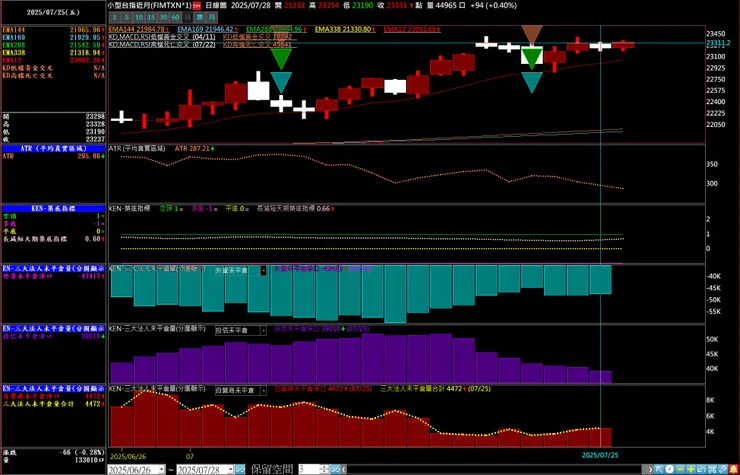Click the brown down-triangle marker at top of chart
This screenshot has height=475, width=740.
coord(532,35)
